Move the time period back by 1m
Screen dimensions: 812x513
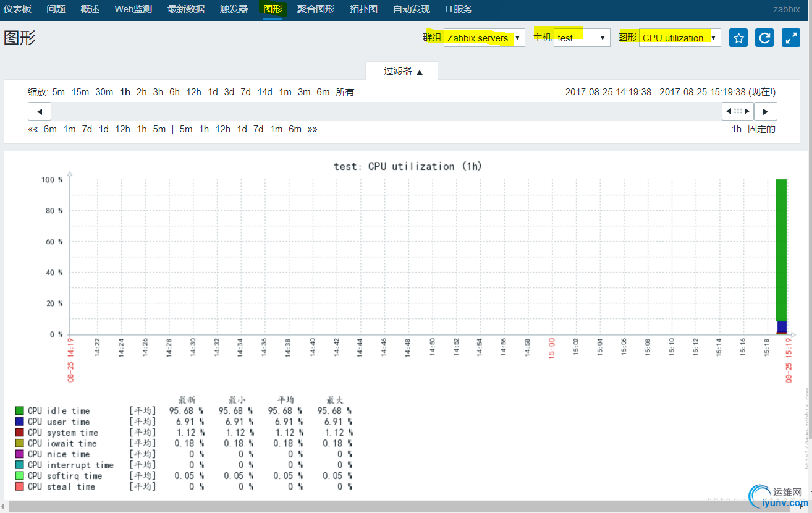[69, 129]
